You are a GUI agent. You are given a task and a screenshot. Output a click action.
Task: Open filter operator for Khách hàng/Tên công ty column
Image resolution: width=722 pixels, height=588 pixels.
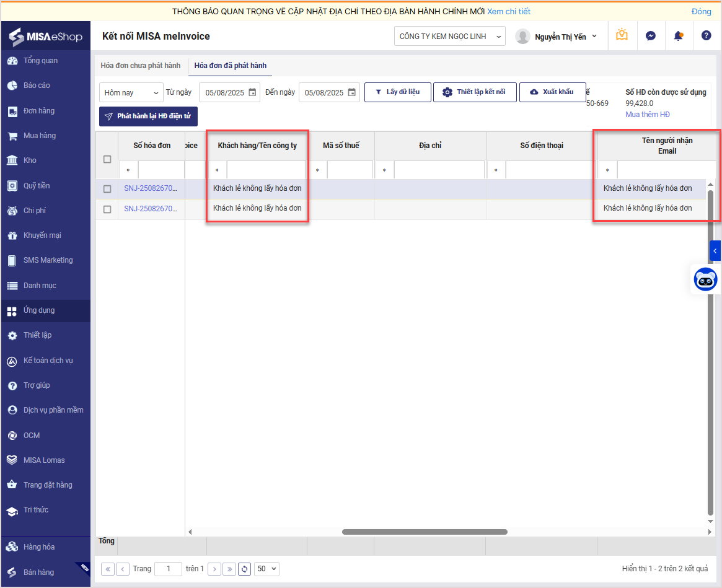(x=218, y=170)
